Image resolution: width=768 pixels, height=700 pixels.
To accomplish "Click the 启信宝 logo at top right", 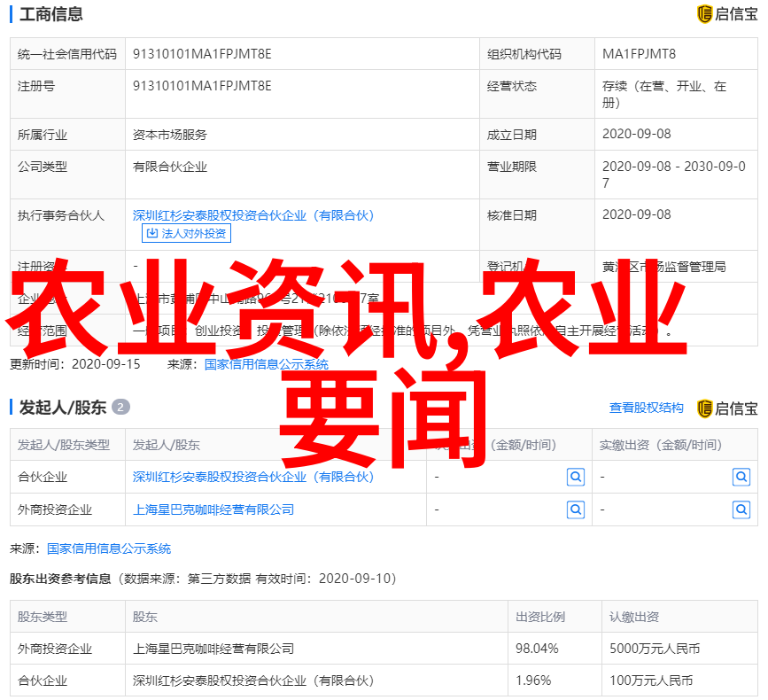I will [x=727, y=13].
